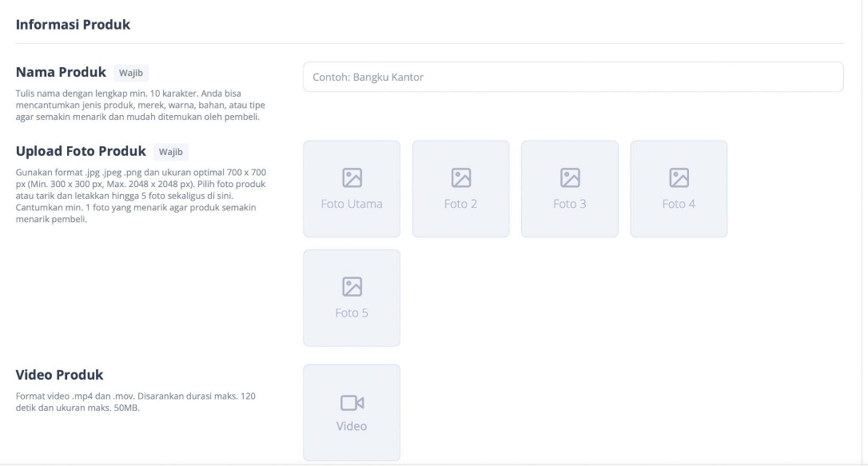
Task: Click the image icon in Foto 2 slot
Action: tap(460, 177)
